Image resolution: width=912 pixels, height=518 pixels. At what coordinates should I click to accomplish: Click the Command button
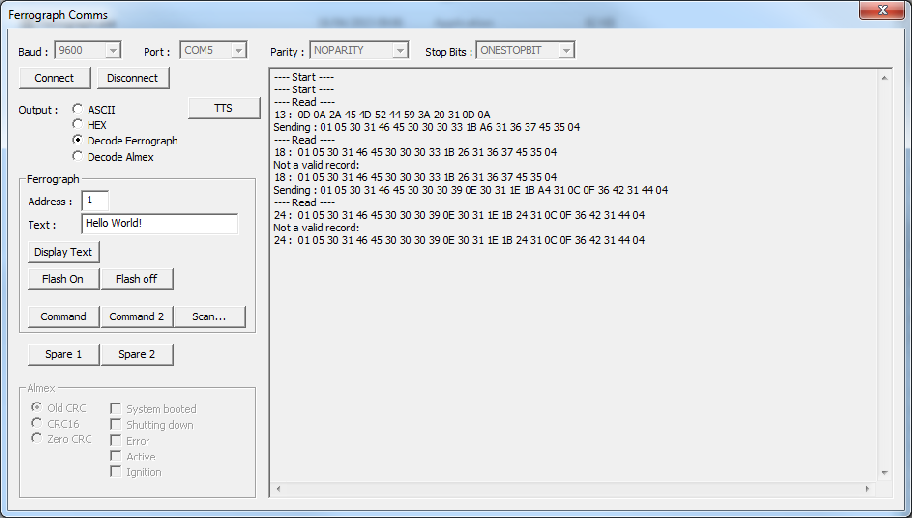coord(63,317)
